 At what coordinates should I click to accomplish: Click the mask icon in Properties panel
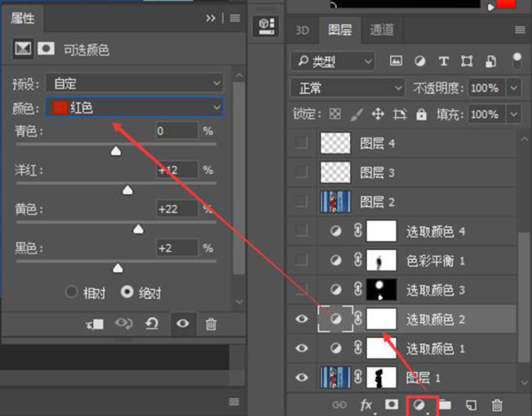(46, 49)
